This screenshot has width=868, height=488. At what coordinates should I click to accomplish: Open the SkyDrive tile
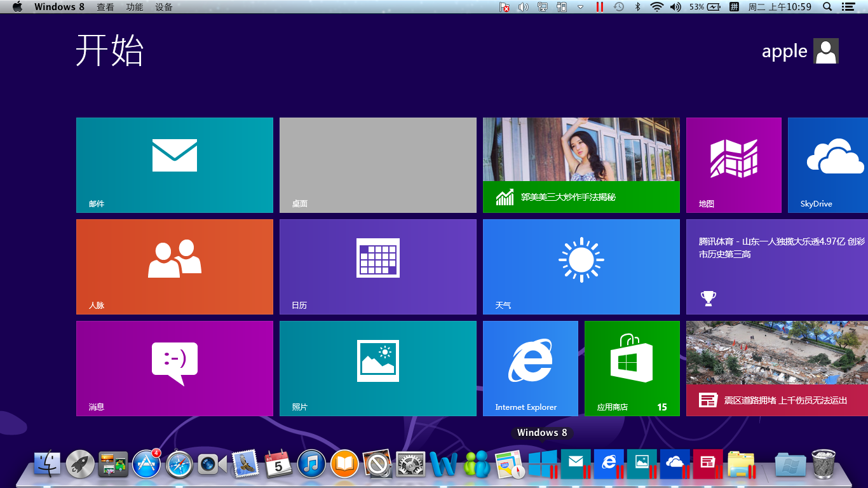(x=827, y=165)
